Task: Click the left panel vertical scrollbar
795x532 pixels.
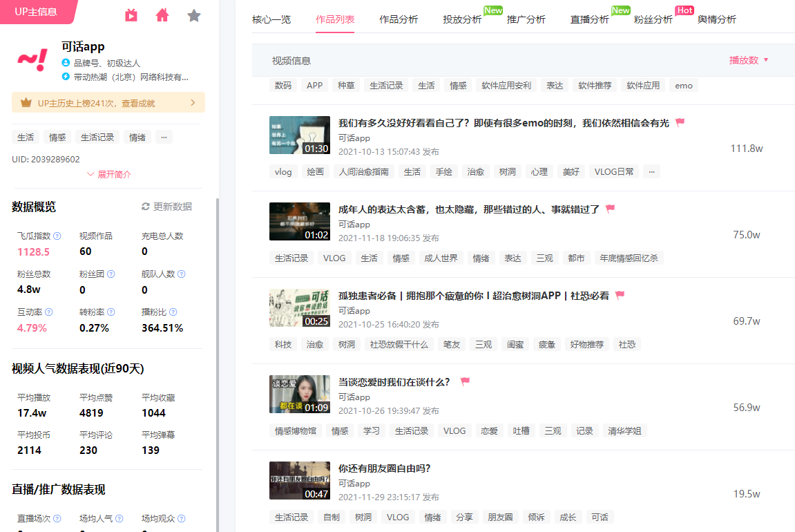Action: pyautogui.click(x=218, y=365)
